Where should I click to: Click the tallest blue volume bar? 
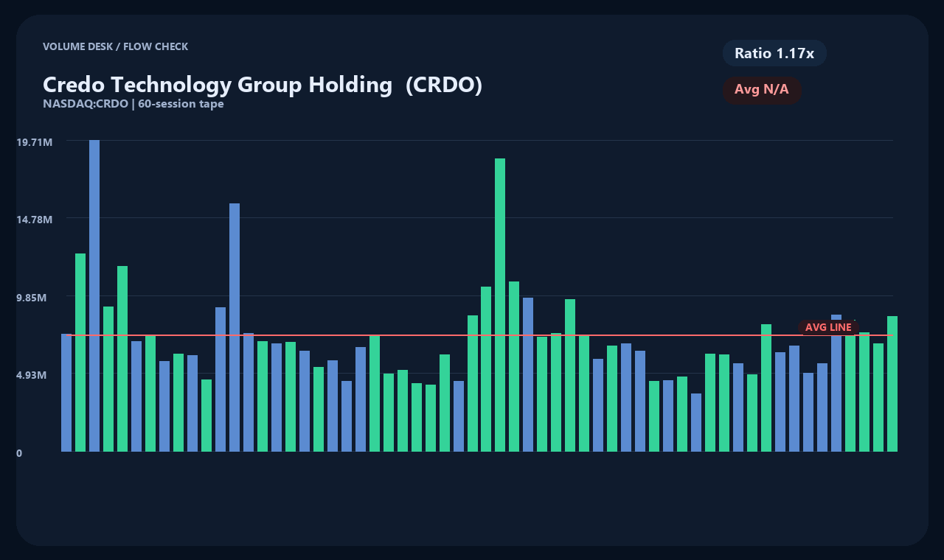[x=94, y=295]
